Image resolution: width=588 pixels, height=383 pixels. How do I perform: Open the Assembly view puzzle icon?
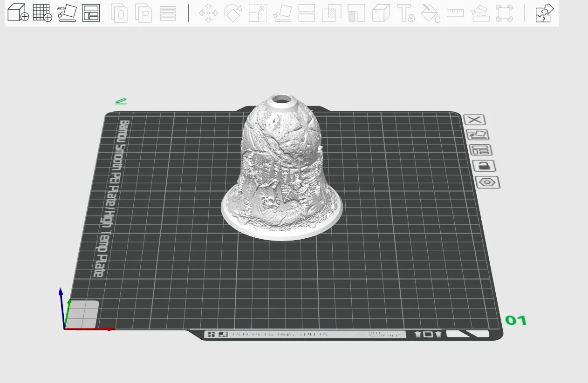pyautogui.click(x=544, y=13)
